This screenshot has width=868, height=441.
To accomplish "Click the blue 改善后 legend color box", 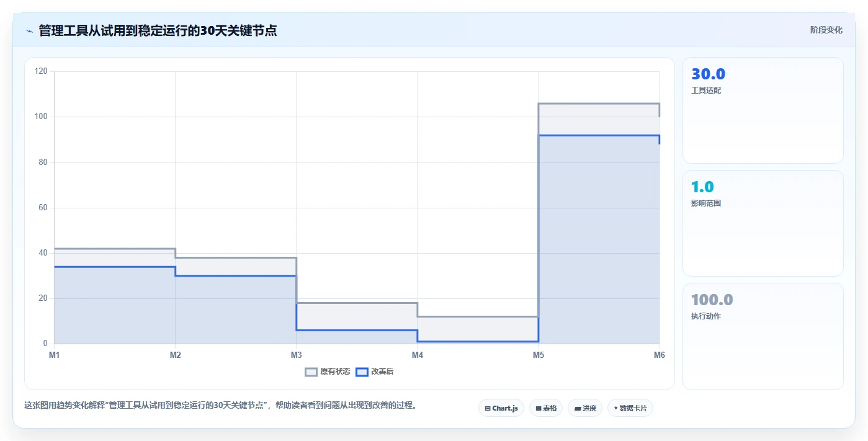I will 362,372.
